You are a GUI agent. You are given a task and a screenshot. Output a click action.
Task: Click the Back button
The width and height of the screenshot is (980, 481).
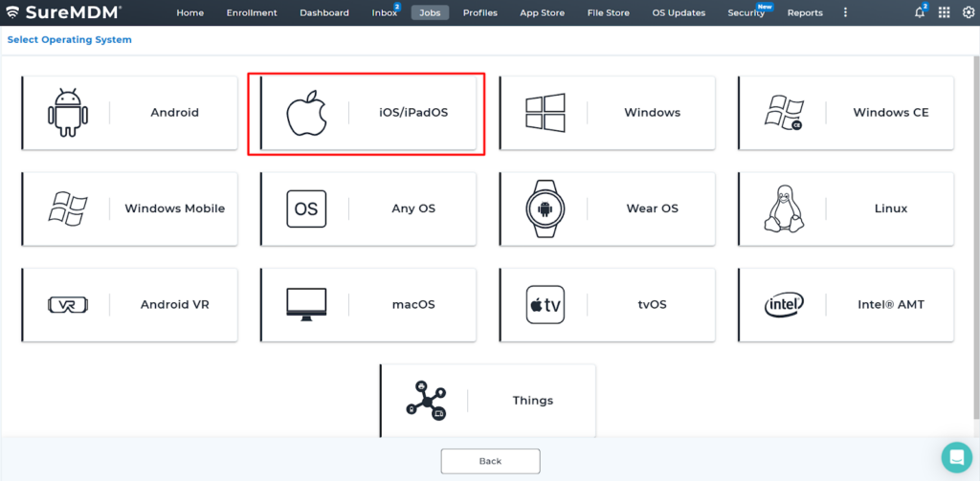(491, 461)
